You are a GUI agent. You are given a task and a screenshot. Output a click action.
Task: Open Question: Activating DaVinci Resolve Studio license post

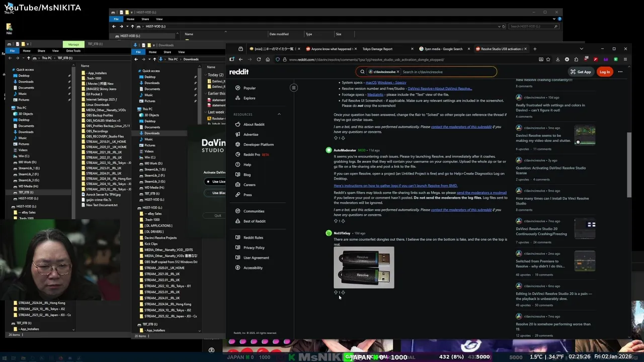pyautogui.click(x=550, y=170)
